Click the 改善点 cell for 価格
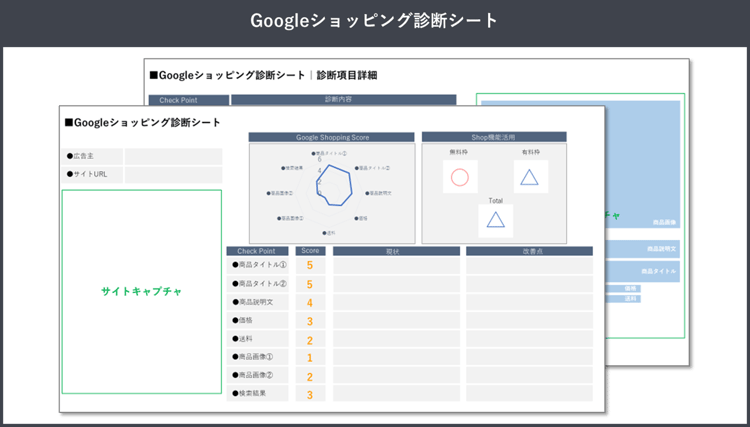The width and height of the screenshot is (750, 427). [x=529, y=320]
